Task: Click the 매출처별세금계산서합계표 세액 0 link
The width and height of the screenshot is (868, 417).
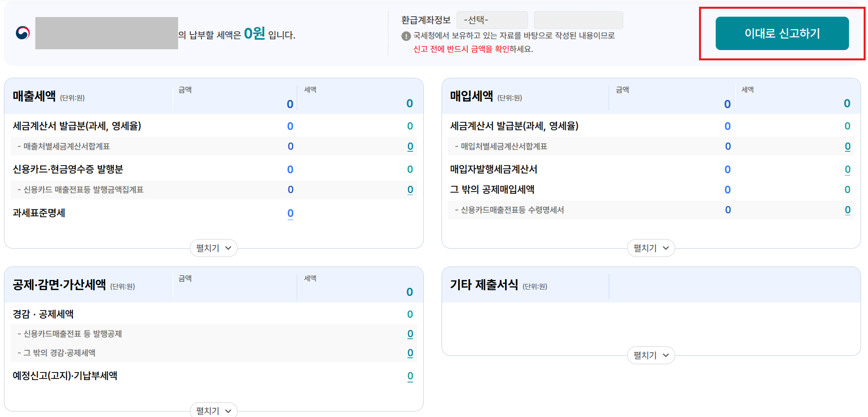Action: click(410, 146)
